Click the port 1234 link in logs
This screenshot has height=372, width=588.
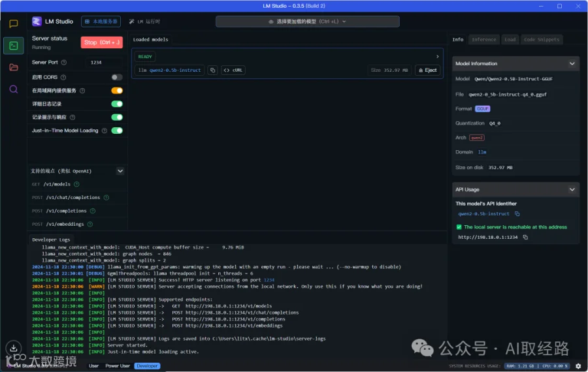tap(269, 280)
